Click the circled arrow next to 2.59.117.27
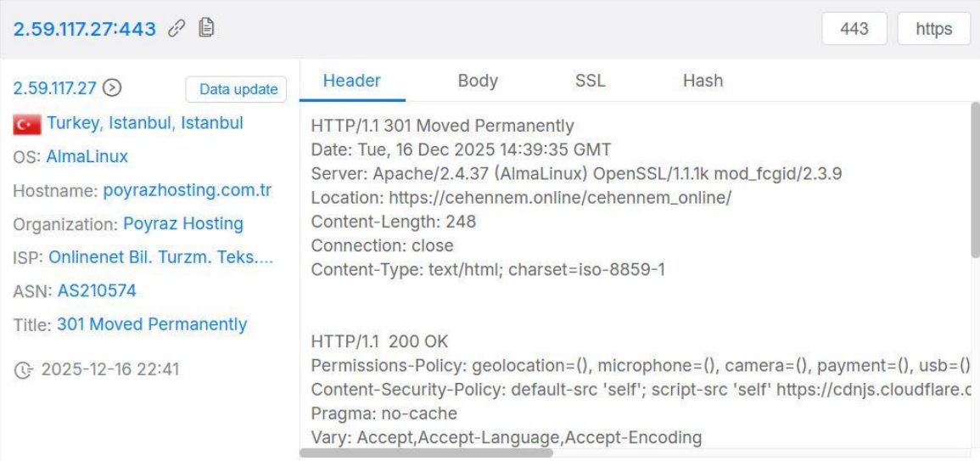This screenshot has height=461, width=980. click(x=112, y=88)
